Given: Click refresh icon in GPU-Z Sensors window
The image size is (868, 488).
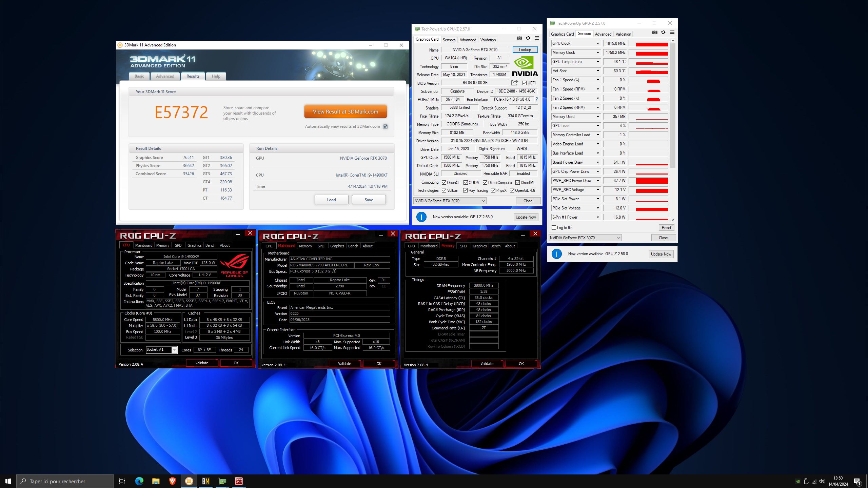Looking at the screenshot, I should click(663, 32).
